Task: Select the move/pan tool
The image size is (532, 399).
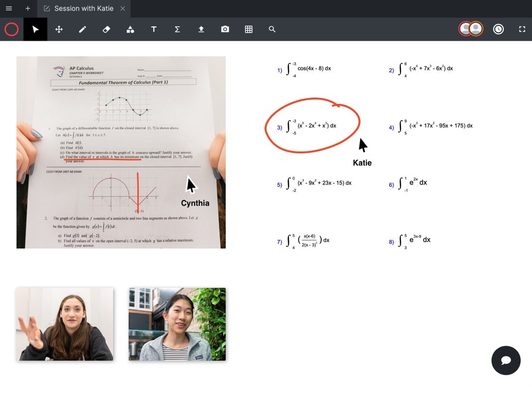Action: 59,29
